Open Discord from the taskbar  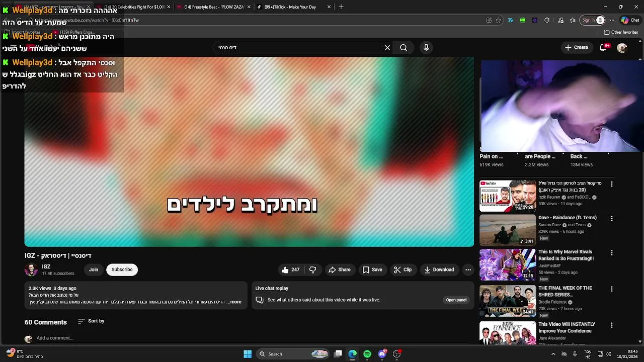pos(382,354)
